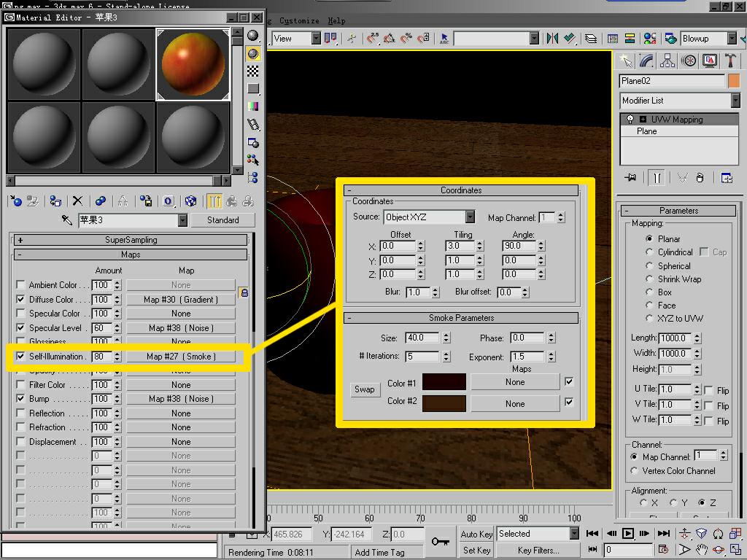Click Make Material Copy icon
Image resolution: width=747 pixels, height=560 pixels.
click(x=100, y=201)
